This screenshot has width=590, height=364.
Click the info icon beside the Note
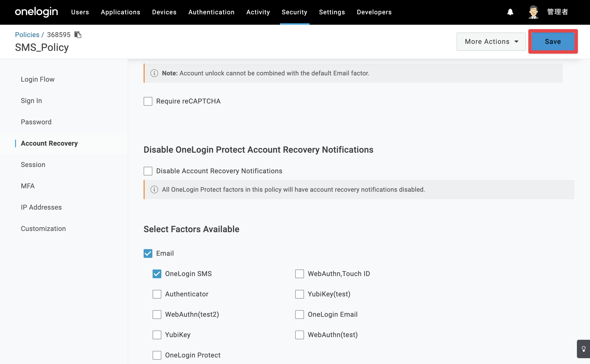(x=154, y=73)
